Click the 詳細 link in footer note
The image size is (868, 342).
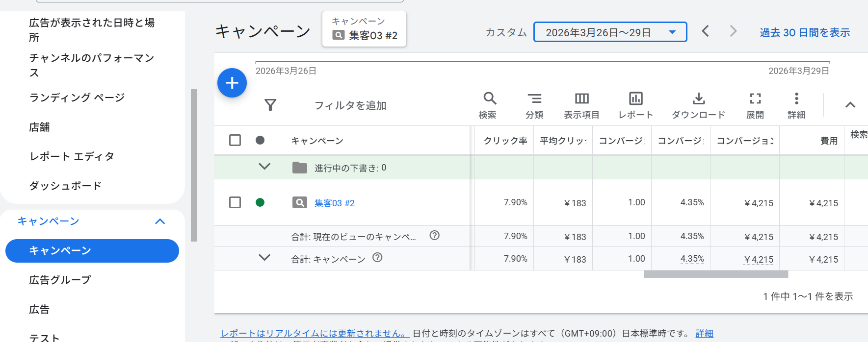pyautogui.click(x=704, y=333)
